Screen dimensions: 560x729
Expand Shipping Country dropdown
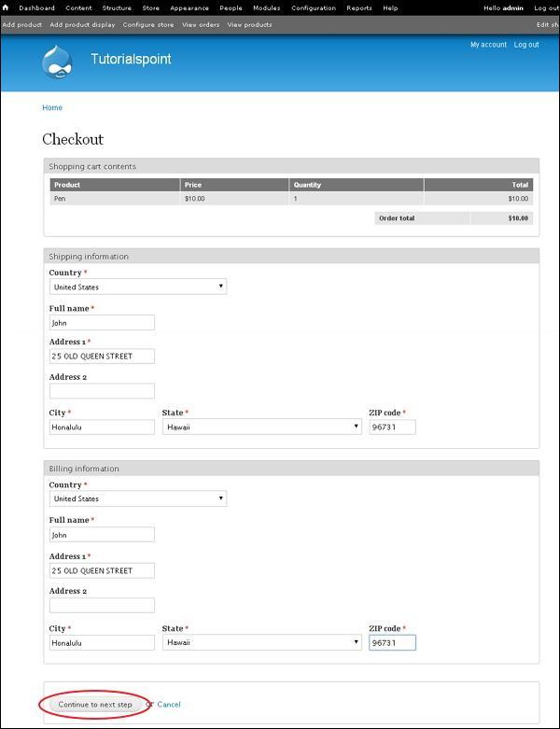coord(138,287)
